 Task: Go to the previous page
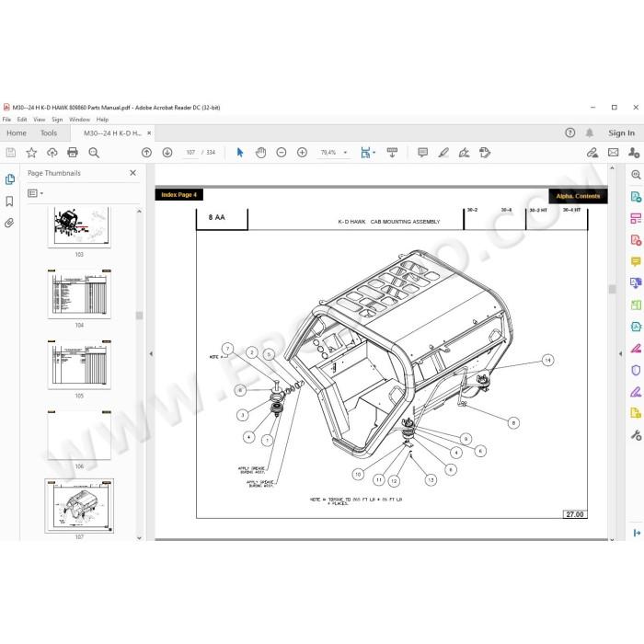pos(146,153)
